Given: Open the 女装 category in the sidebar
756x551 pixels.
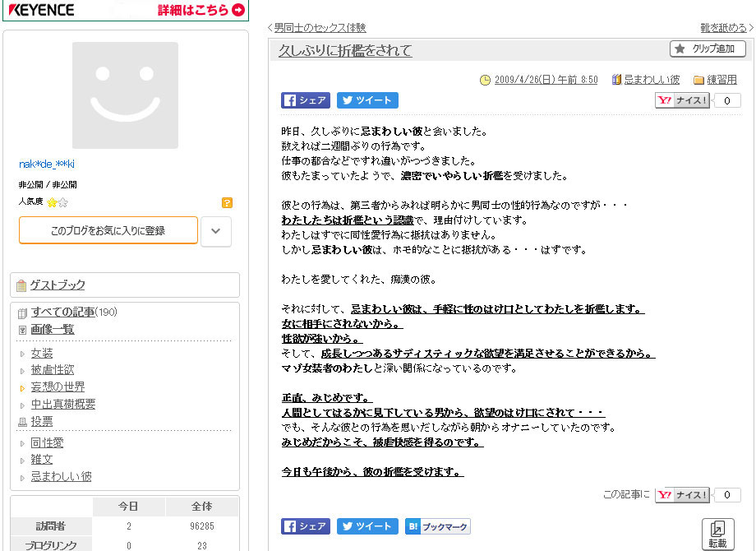Looking at the screenshot, I should pyautogui.click(x=42, y=353).
